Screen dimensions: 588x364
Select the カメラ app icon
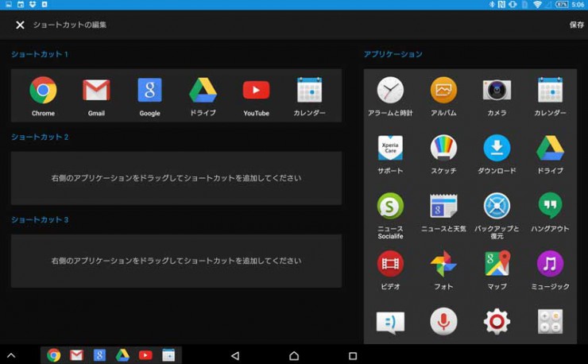(497, 90)
